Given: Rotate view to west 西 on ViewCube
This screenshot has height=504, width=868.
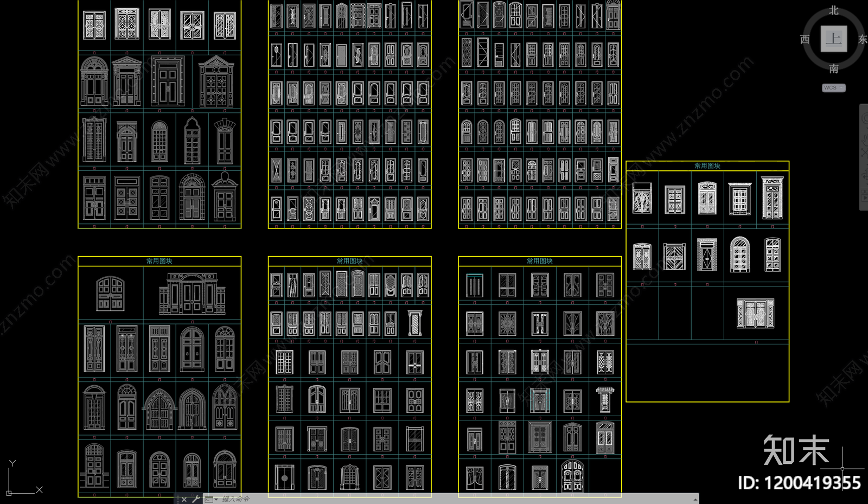Looking at the screenshot, I should click(805, 40).
